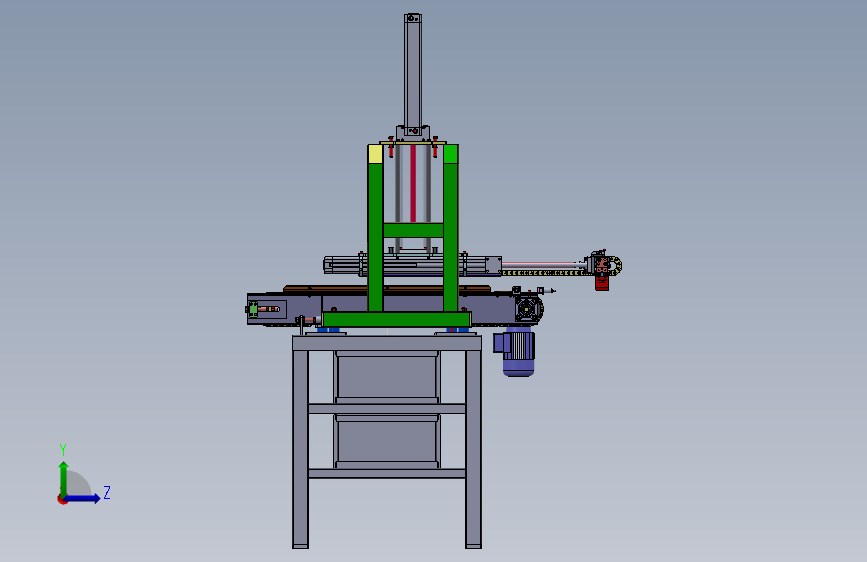Viewport: 867px width, 562px height.
Task: Select the red center rod inside frame
Action: tap(413, 183)
